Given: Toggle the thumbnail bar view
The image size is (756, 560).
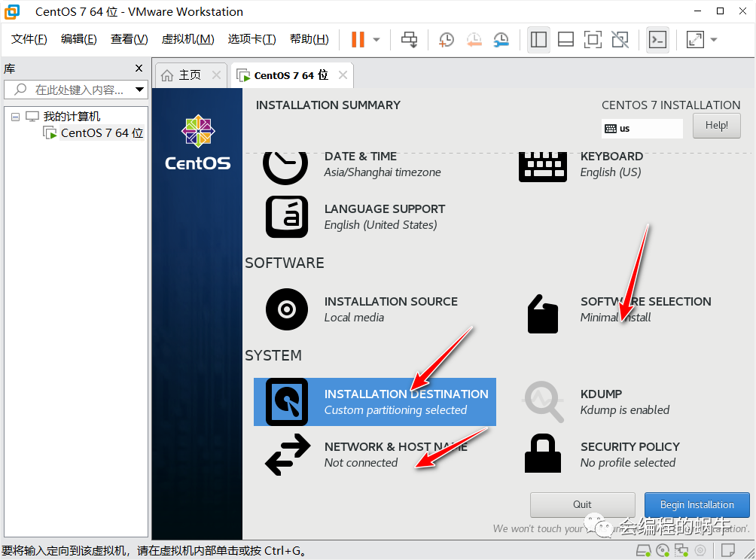Looking at the screenshot, I should (565, 40).
